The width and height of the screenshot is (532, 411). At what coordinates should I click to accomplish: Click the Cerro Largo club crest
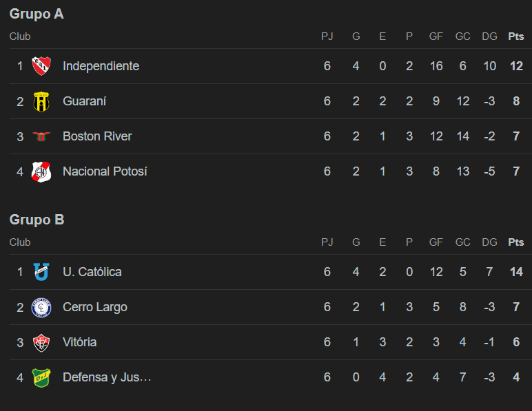[x=41, y=307]
